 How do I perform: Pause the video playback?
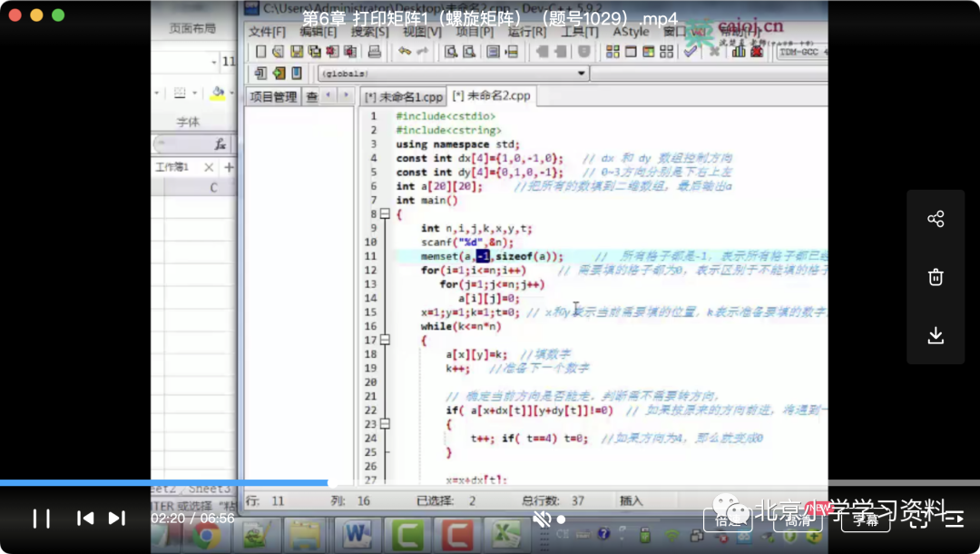tap(41, 519)
